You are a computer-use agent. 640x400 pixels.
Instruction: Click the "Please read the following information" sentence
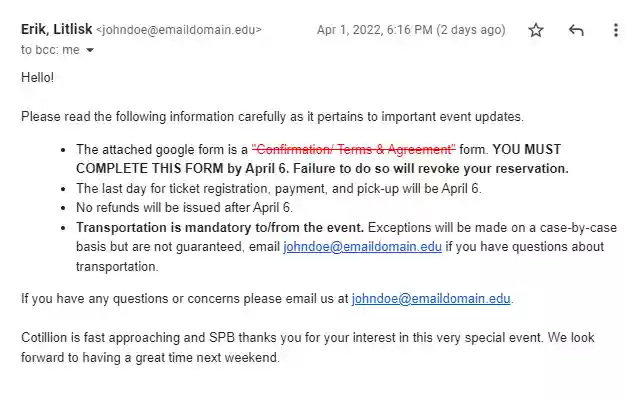pos(272,116)
